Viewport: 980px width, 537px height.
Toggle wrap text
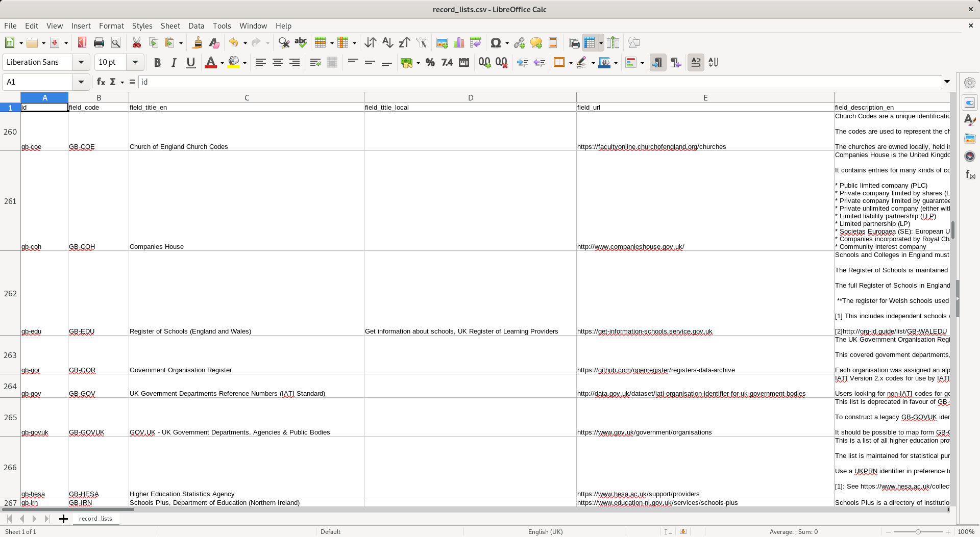[315, 62]
